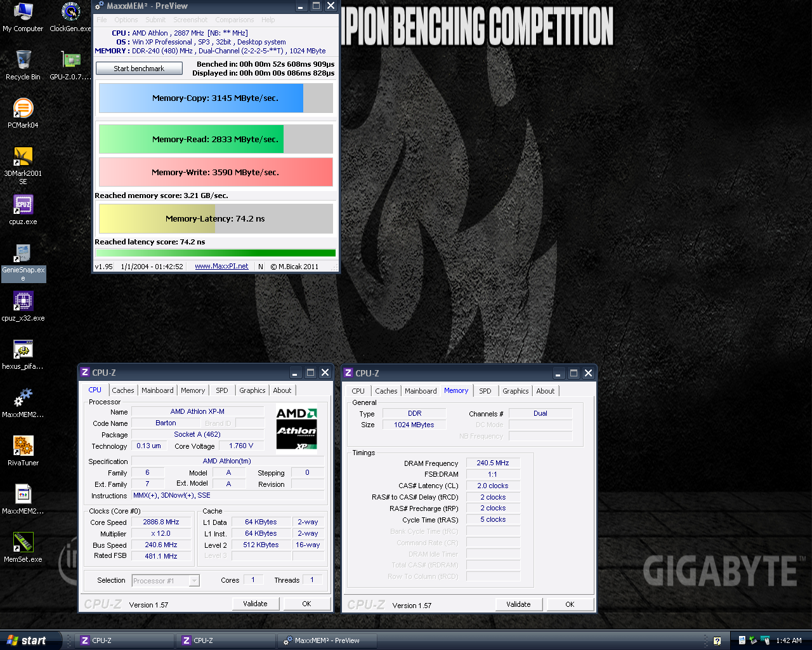Switch to Graphics tab in Memory timings CPU-Z window
The image size is (812, 650).
tap(516, 391)
